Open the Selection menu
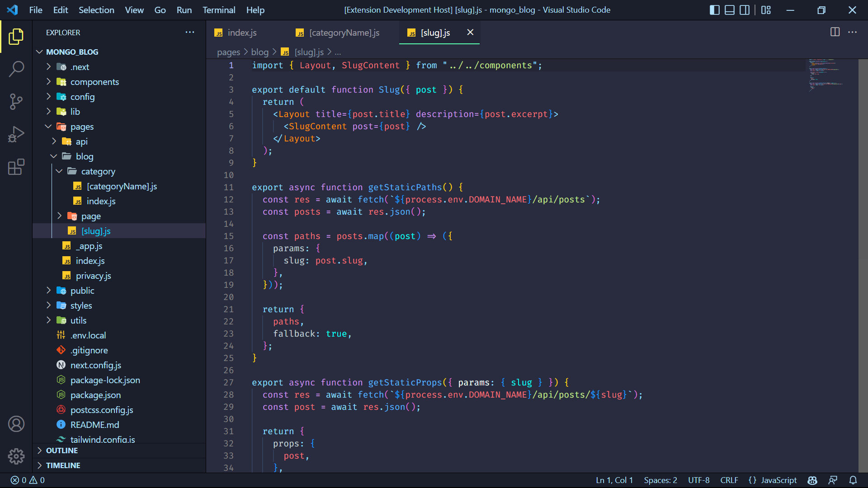The width and height of the screenshot is (868, 488). 96,10
